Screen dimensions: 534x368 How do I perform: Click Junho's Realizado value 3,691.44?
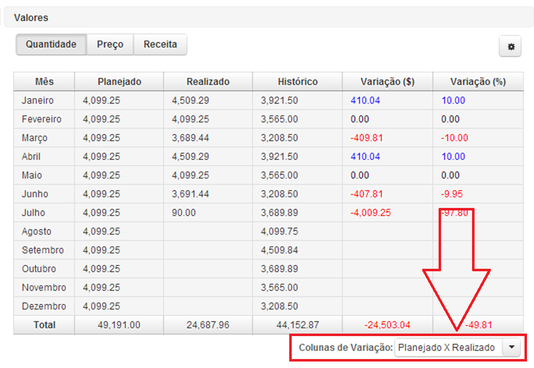tap(190, 194)
